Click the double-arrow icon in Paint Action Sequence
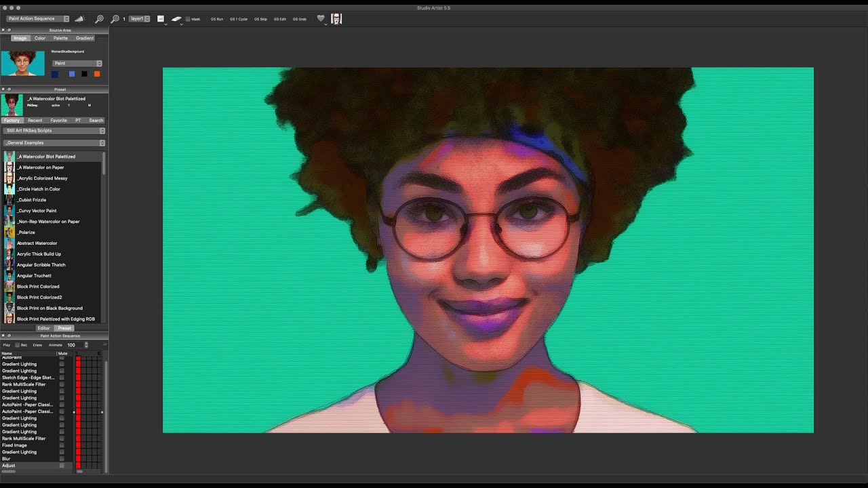 pyautogui.click(x=104, y=345)
